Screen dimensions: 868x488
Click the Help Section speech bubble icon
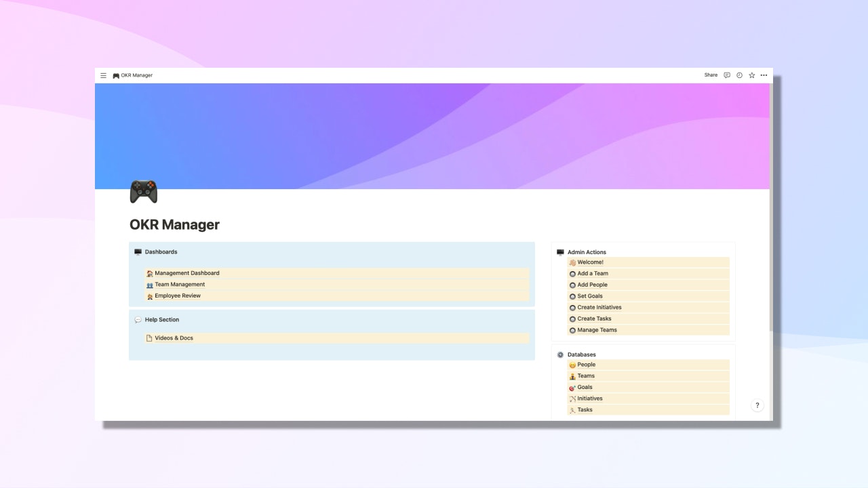(x=138, y=320)
